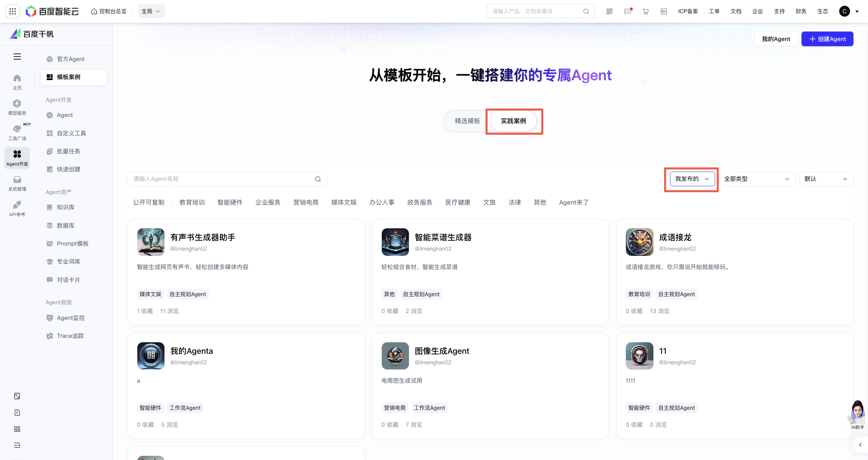Go to 系统管理 in the sidebar

click(x=17, y=183)
